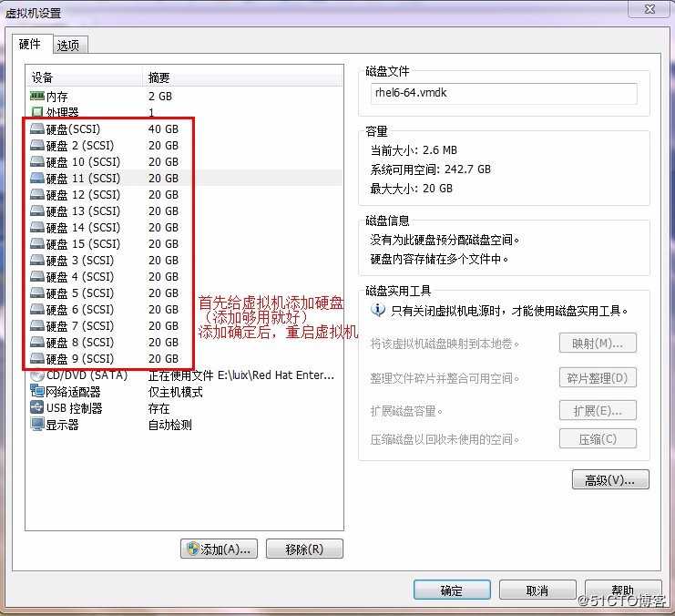Click the 硬盘 15 (SCSI) disk icon
675x616 pixels.
pos(37,243)
